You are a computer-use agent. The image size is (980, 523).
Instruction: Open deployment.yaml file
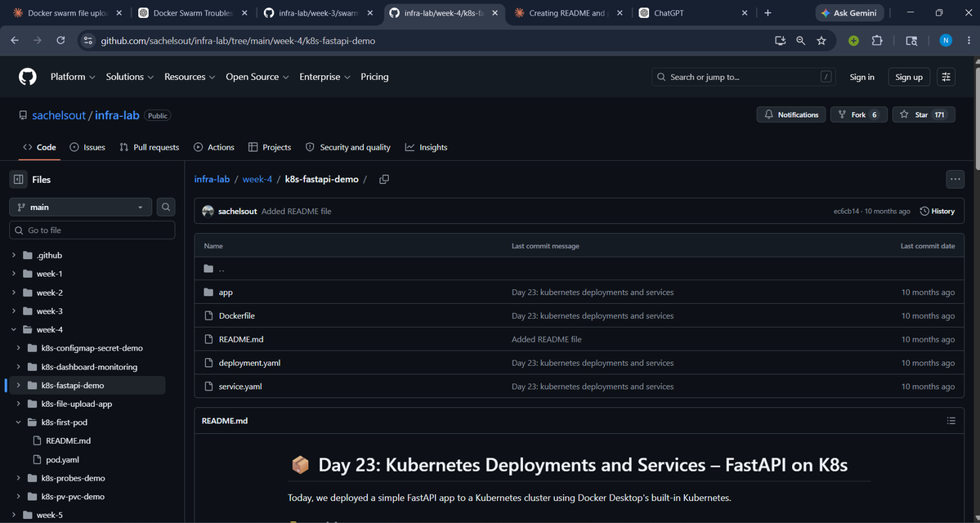pyautogui.click(x=249, y=363)
